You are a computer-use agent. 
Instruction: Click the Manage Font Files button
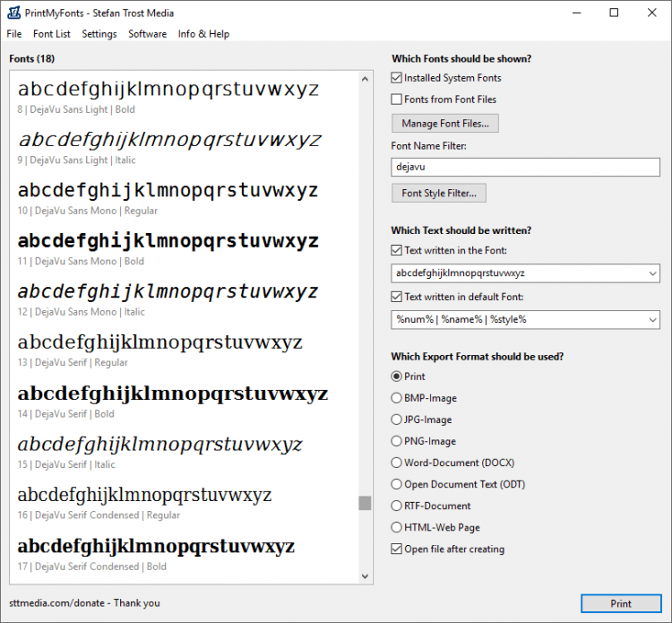tap(444, 123)
